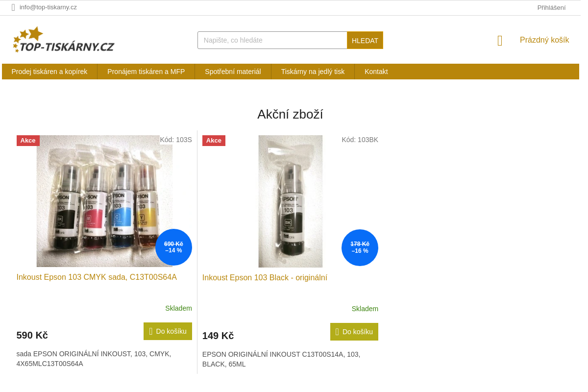588x392 pixels.
Task: Add the 590 Kč CMYK set to cart
Action: (x=168, y=331)
